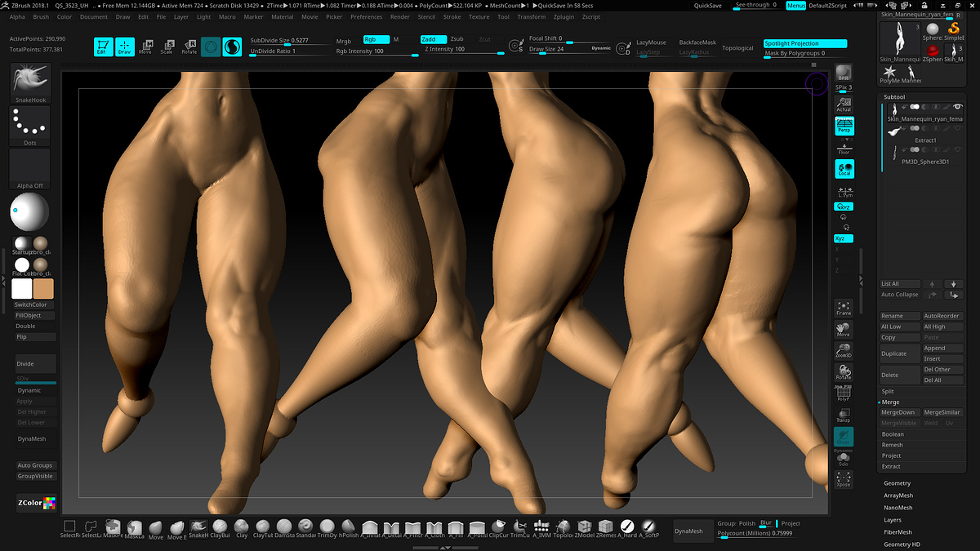This screenshot has width=980, height=551.
Task: Select Scale mode in the top shelf
Action: [x=167, y=47]
